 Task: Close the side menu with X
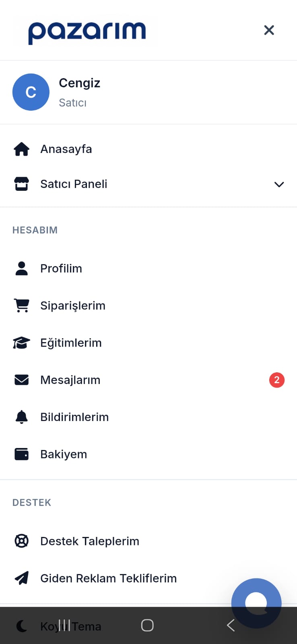coord(269,30)
